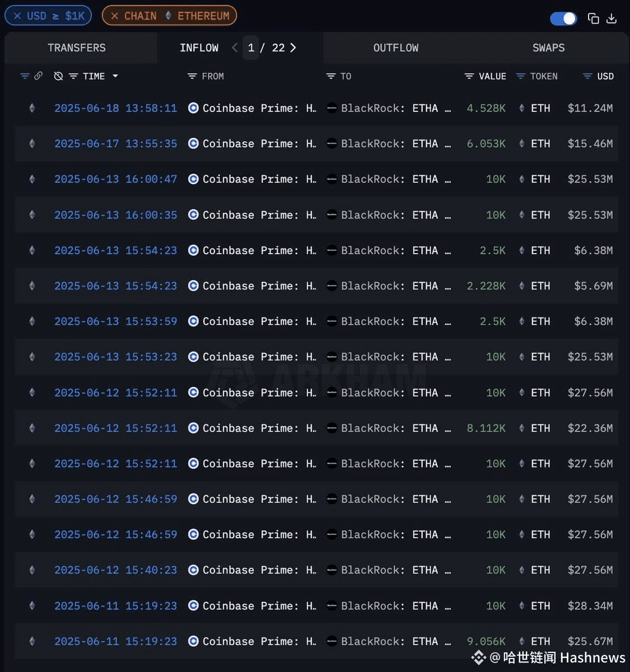Switch to the TRANSFERS tab
Image resolution: width=630 pixels, height=672 pixels.
77,48
